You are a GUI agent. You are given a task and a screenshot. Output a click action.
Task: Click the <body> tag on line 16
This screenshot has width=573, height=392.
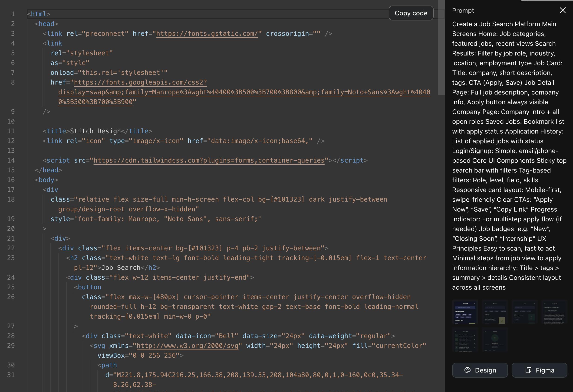click(46, 180)
